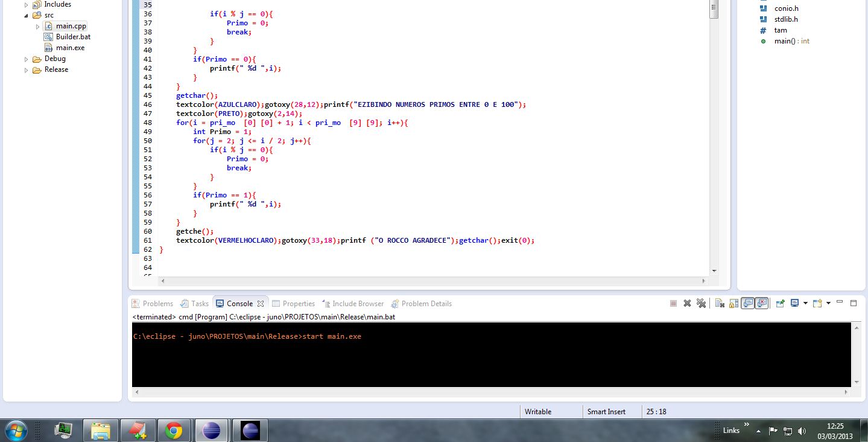
Task: Click the Open Console icon
Action: click(817, 303)
